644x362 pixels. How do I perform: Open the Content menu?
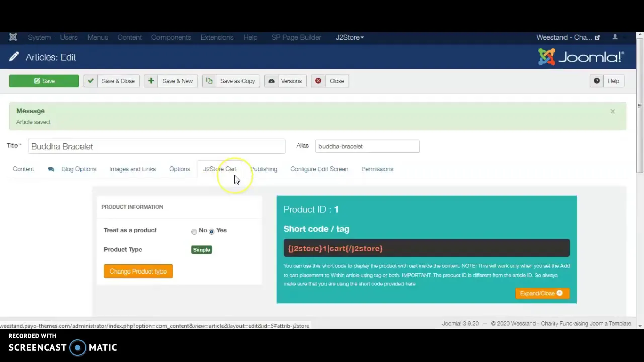pos(130,37)
